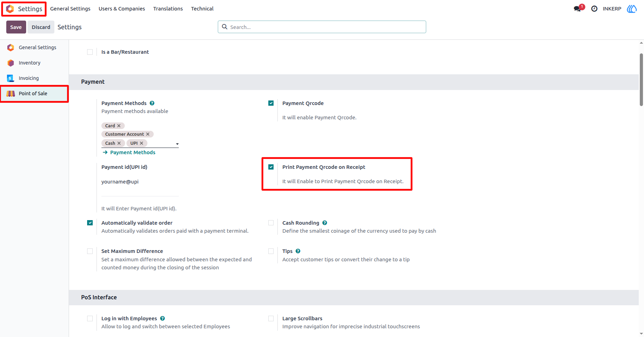Viewport: 644px width, 337px height.
Task: Click the Invoicing sidebar icon
Action: [11, 78]
